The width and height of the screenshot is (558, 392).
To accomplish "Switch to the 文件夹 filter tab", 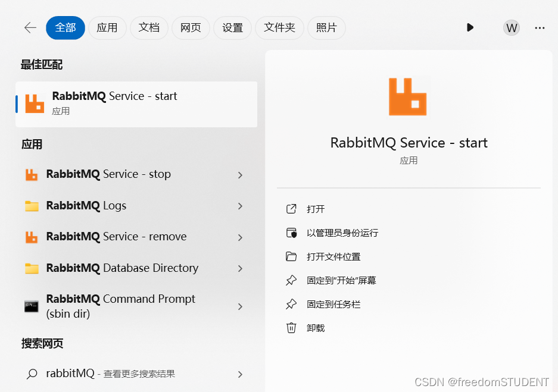I will [279, 28].
